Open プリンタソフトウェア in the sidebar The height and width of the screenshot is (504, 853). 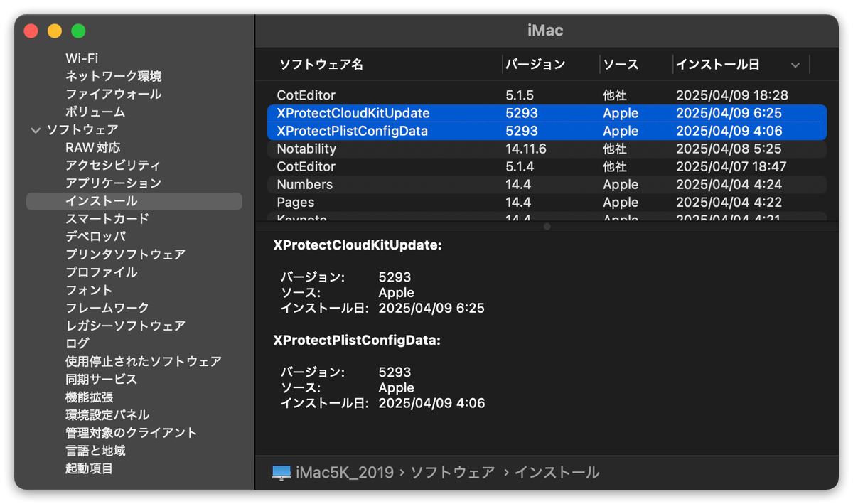pyautogui.click(x=126, y=254)
